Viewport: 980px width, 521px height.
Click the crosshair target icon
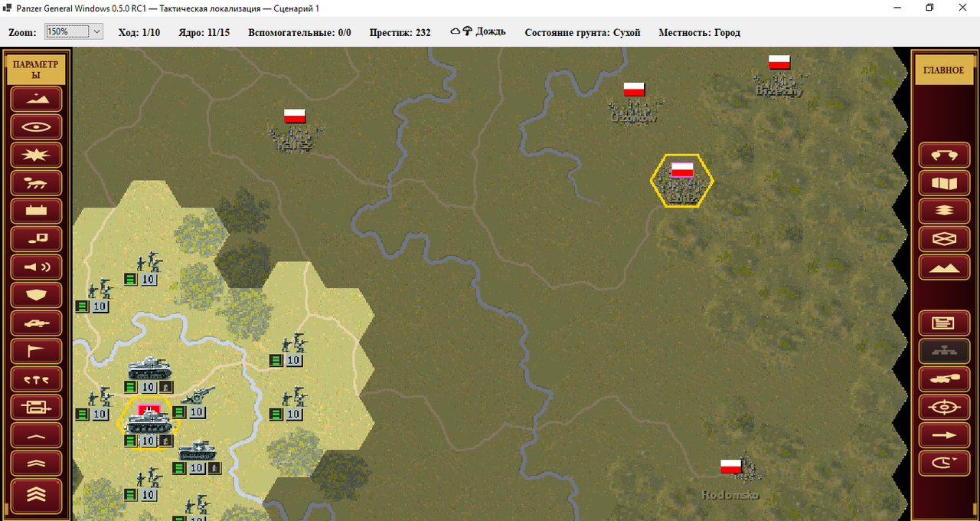click(x=943, y=408)
